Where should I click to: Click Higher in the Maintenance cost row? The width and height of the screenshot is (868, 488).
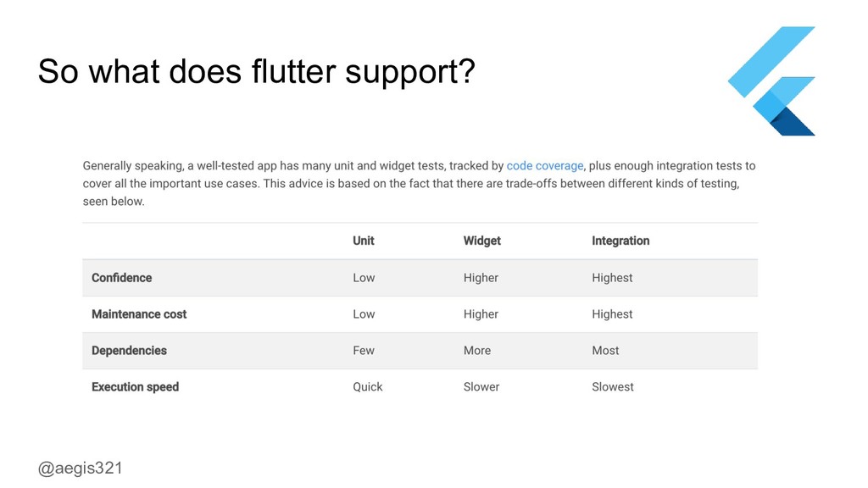click(x=481, y=314)
